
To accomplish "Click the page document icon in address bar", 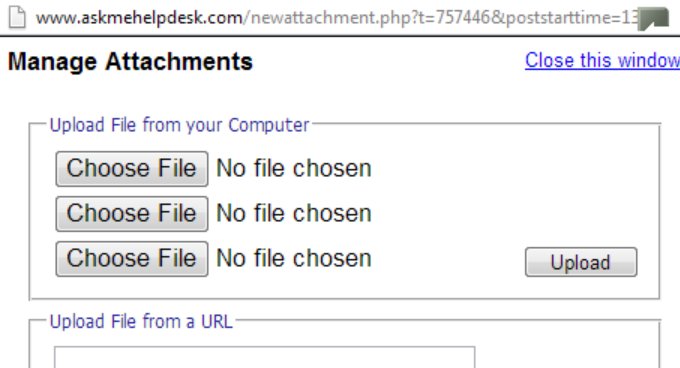I will (x=17, y=17).
